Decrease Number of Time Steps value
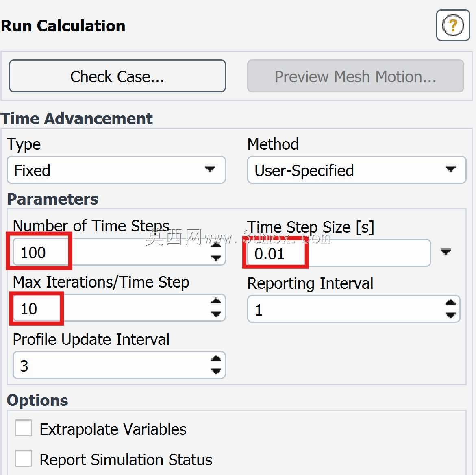 click(x=216, y=258)
